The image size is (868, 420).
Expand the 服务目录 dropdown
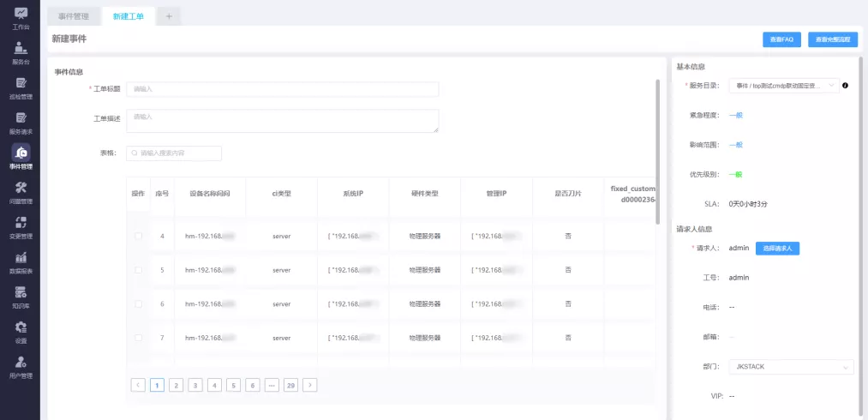click(784, 86)
